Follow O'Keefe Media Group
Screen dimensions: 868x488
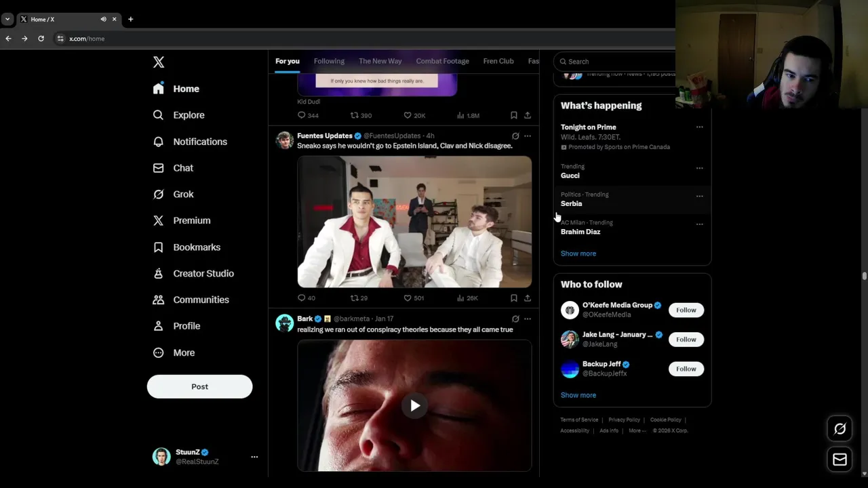coord(686,310)
